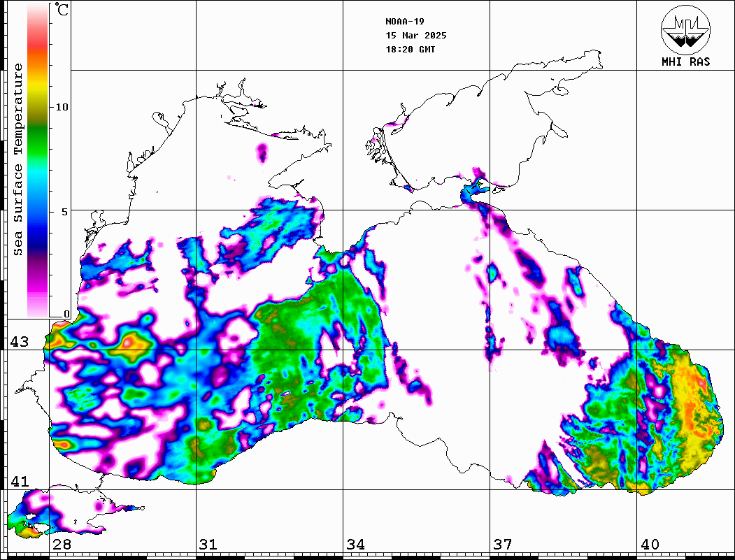
Task: Click the 'MHI RAS' label text
Action: (685, 62)
